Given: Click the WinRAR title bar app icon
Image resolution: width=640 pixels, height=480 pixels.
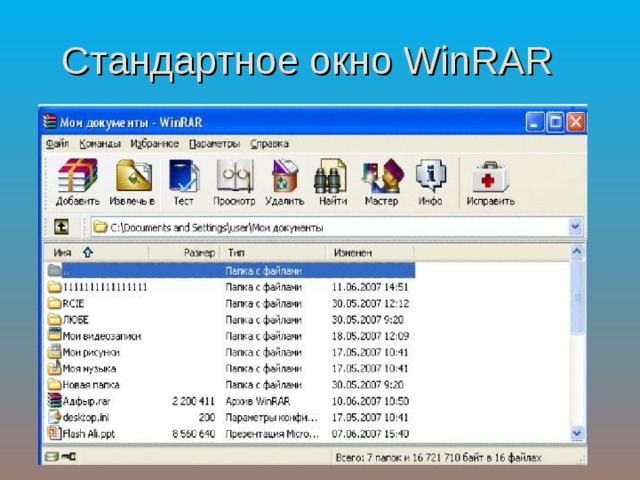Looking at the screenshot, I should [50, 122].
